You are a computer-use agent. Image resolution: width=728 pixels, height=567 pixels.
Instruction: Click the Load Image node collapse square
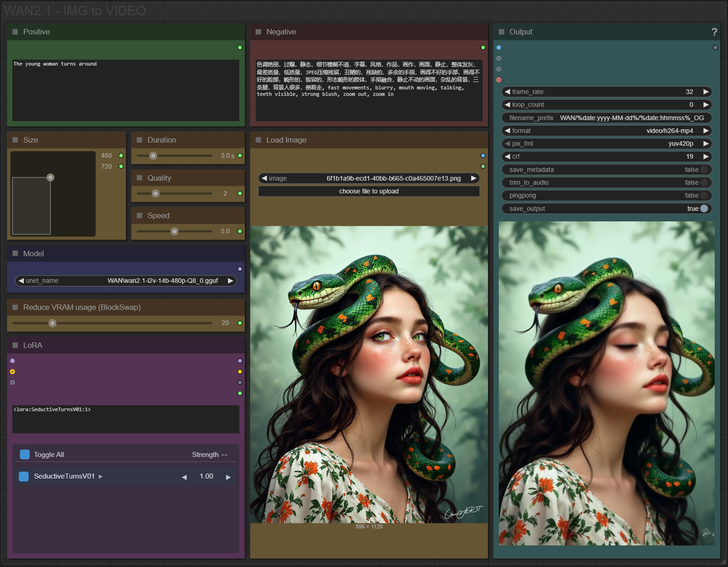coord(258,140)
